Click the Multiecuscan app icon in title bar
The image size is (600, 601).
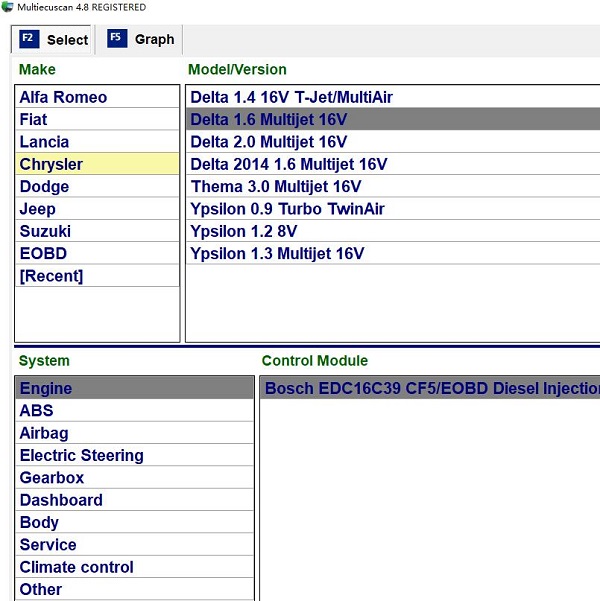coord(7,7)
